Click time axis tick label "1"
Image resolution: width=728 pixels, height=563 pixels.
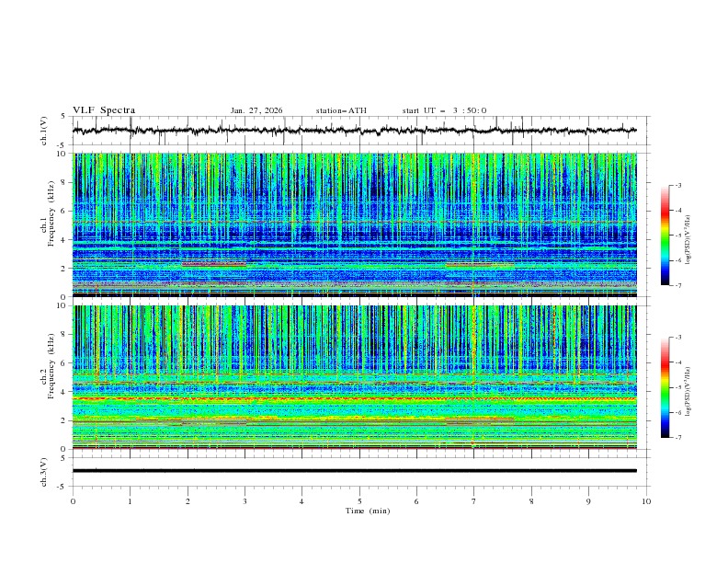click(x=131, y=501)
